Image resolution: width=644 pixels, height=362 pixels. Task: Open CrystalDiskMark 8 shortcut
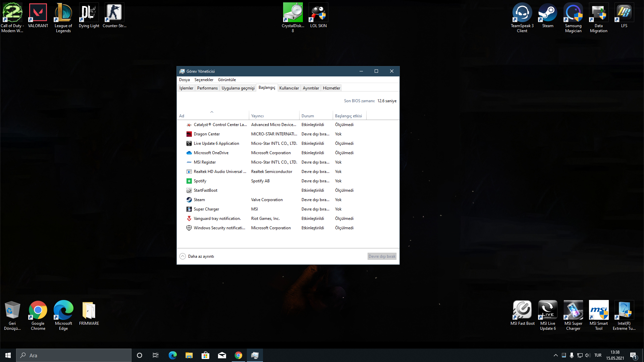point(293,17)
